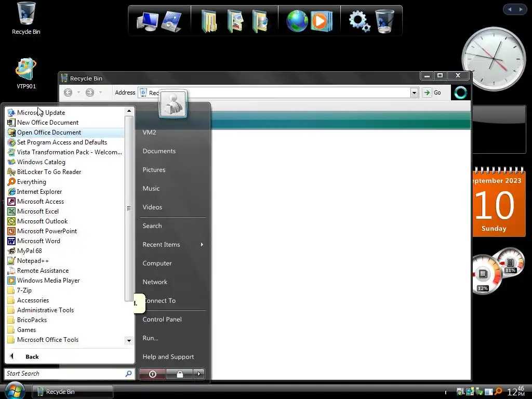
Task: Open Windows Catalog
Action: [x=65, y=162]
